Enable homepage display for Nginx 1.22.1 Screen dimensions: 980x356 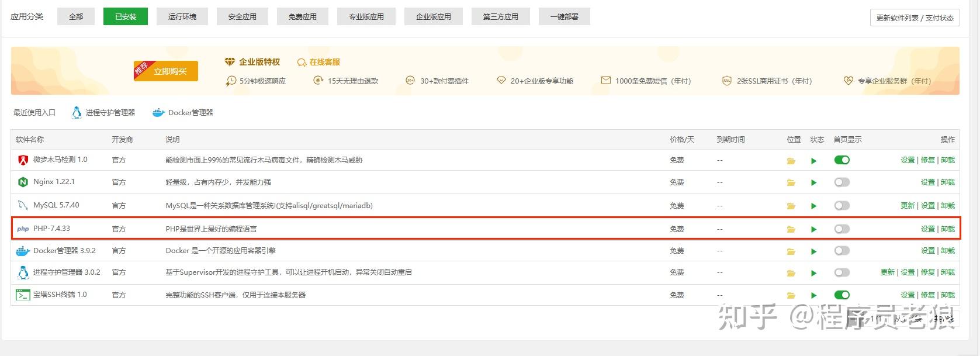842,182
